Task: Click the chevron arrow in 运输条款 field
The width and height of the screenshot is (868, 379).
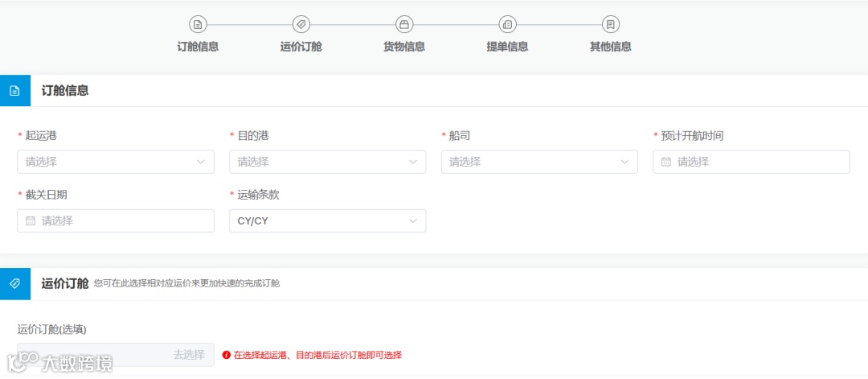Action: pyautogui.click(x=413, y=220)
